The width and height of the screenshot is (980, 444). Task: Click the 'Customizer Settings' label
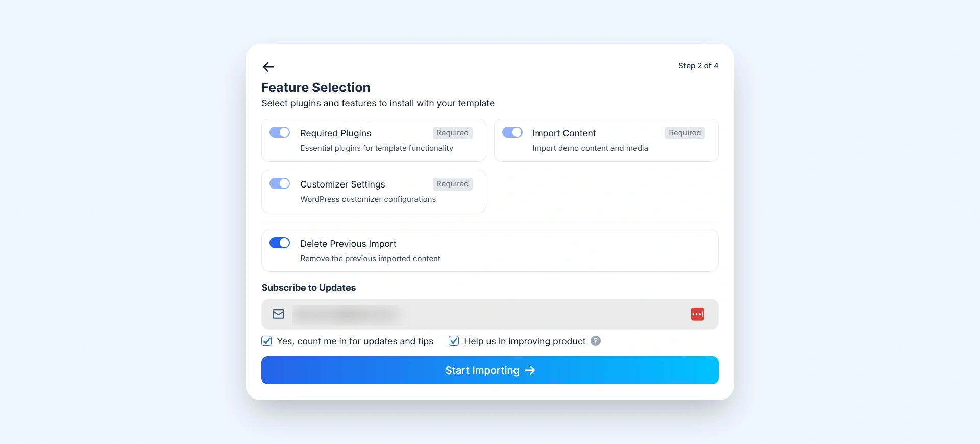(342, 184)
